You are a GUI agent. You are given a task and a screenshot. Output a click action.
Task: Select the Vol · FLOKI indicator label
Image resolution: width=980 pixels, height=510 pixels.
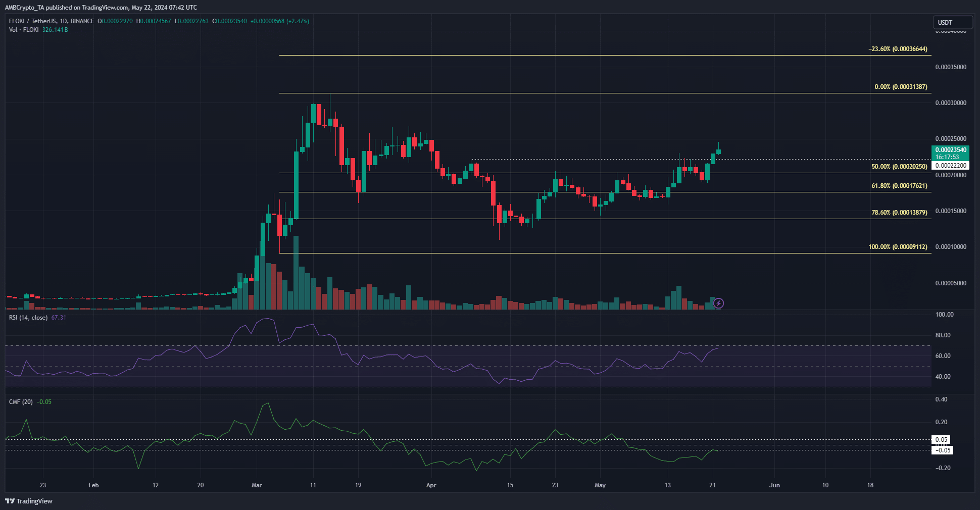pyautogui.click(x=24, y=30)
